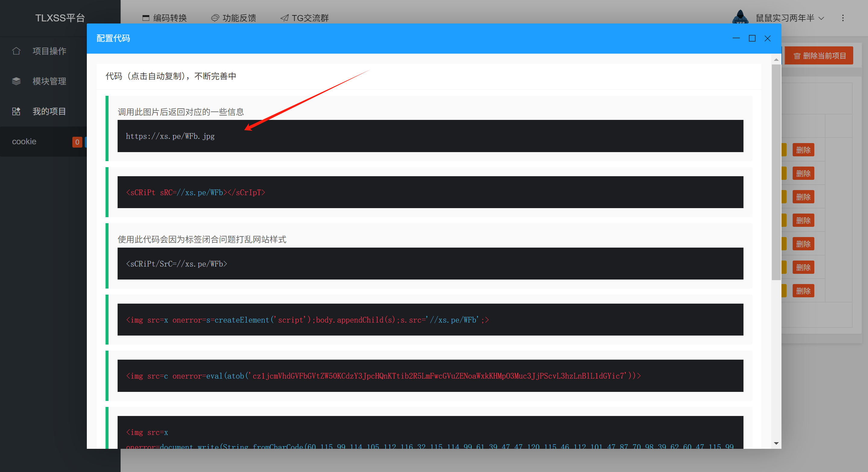This screenshot has width=868, height=472.
Task: Click the dialog scrollbar down arrow
Action: (x=776, y=443)
